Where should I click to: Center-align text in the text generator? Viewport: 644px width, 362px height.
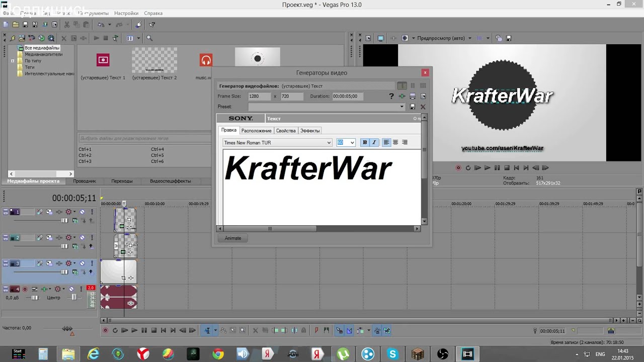click(x=395, y=142)
